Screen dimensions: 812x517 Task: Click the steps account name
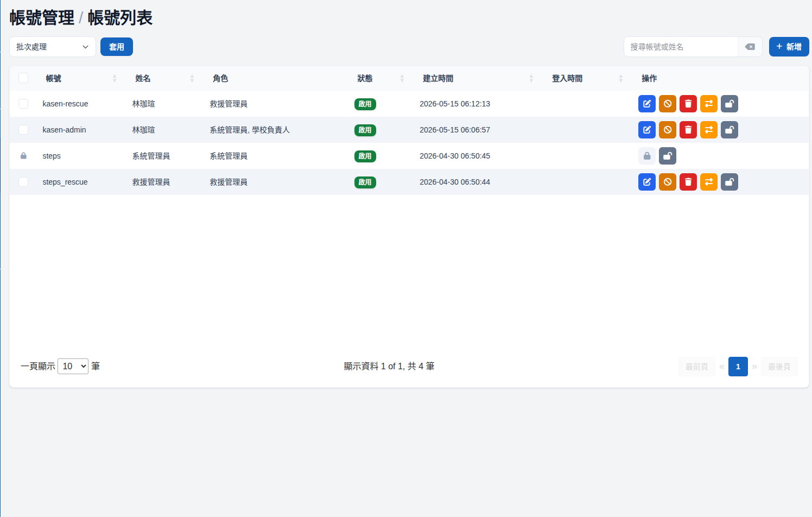[x=52, y=156]
